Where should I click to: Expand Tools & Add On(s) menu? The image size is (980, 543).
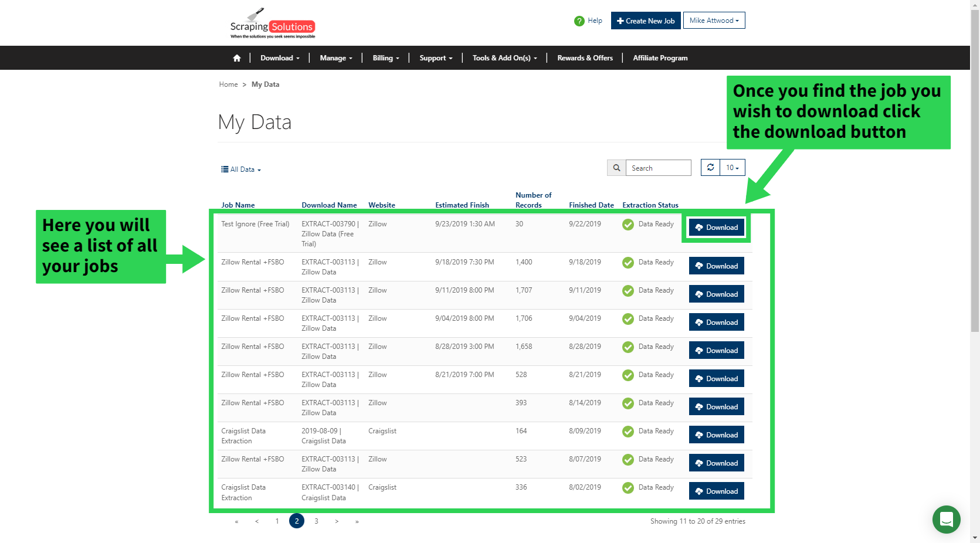[505, 58]
